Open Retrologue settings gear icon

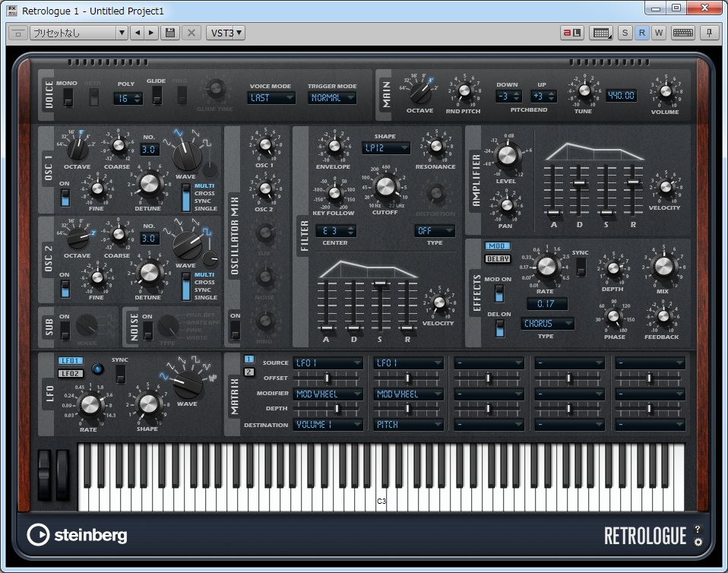(x=698, y=542)
